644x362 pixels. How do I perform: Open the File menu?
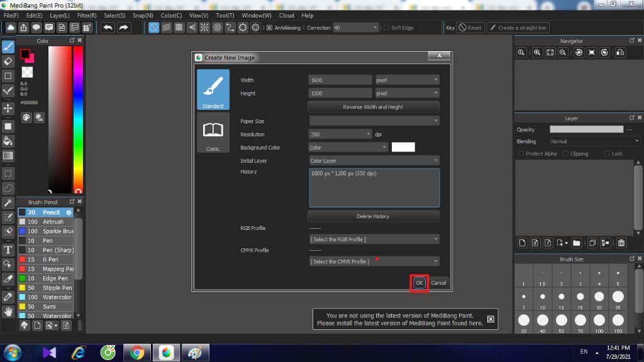point(11,16)
